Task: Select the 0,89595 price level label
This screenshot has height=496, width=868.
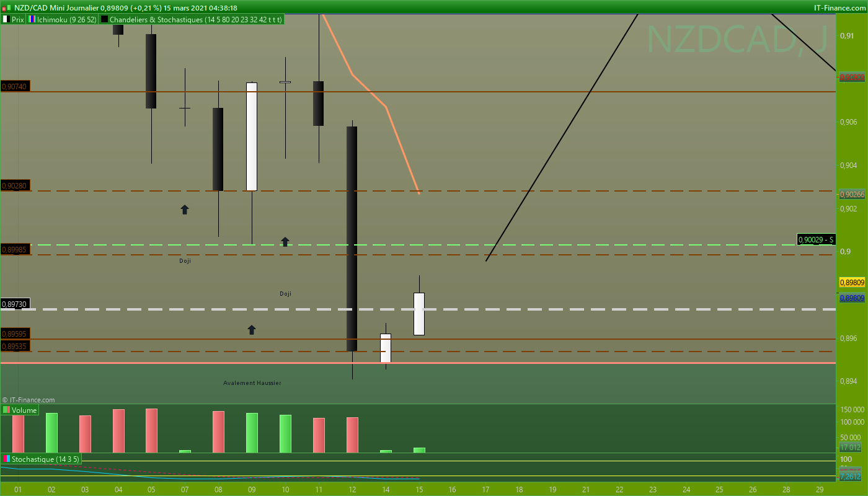Action: click(14, 334)
